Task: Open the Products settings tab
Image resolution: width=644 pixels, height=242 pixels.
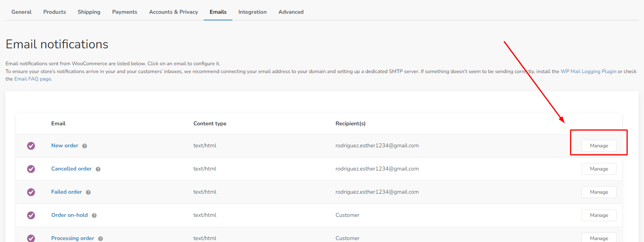Action: tap(55, 12)
